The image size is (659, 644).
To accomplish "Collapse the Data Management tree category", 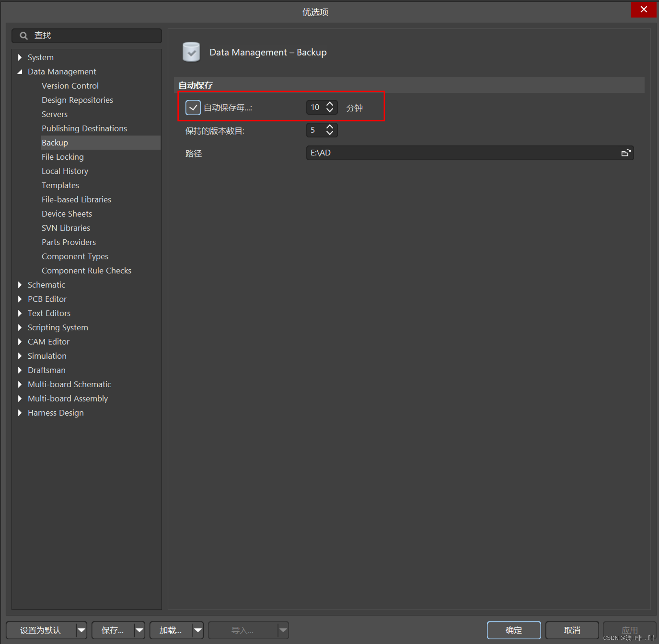I will coord(20,72).
